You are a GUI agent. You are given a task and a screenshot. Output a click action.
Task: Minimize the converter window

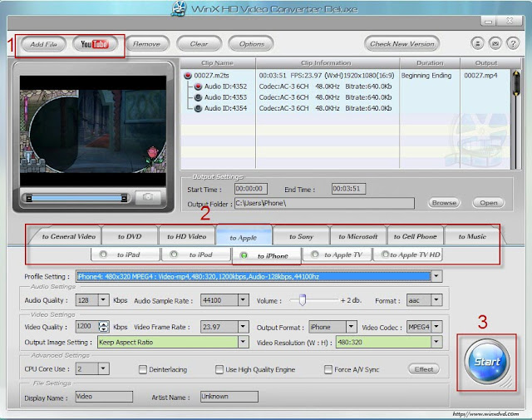click(488, 22)
